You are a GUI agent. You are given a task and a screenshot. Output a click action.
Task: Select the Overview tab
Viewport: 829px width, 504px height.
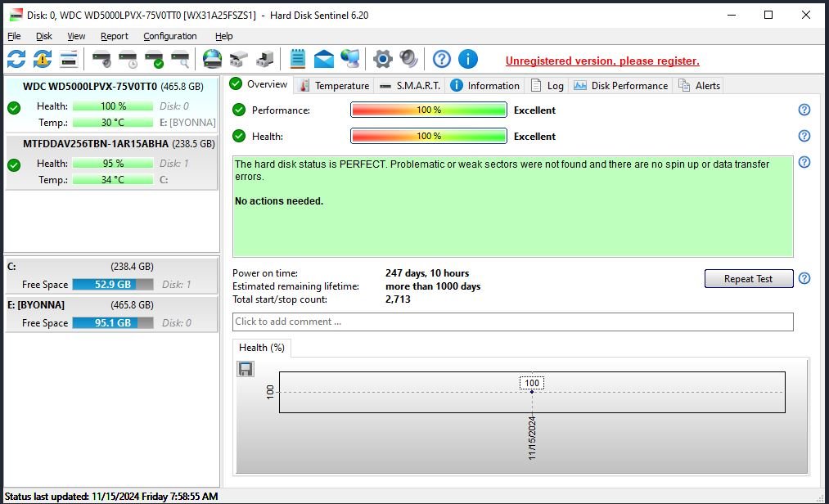point(259,84)
